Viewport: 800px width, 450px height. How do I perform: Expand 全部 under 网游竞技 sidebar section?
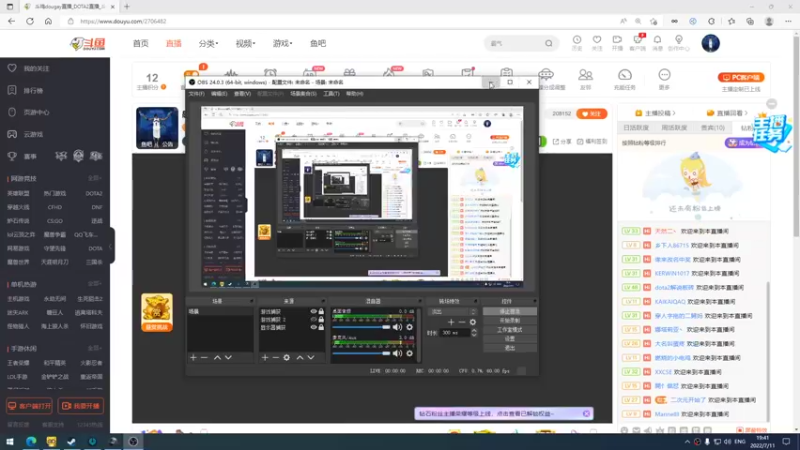94,179
